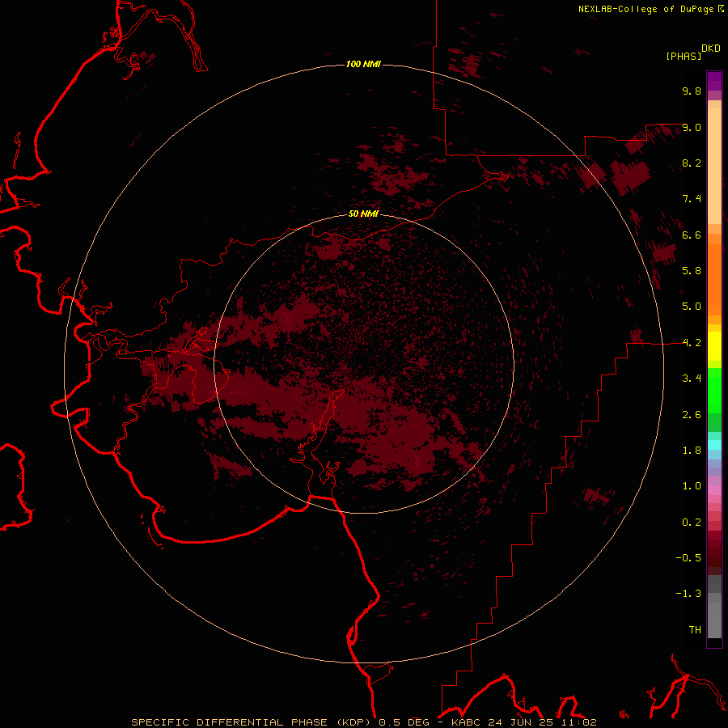Click the 5.8 scale value

(692, 271)
